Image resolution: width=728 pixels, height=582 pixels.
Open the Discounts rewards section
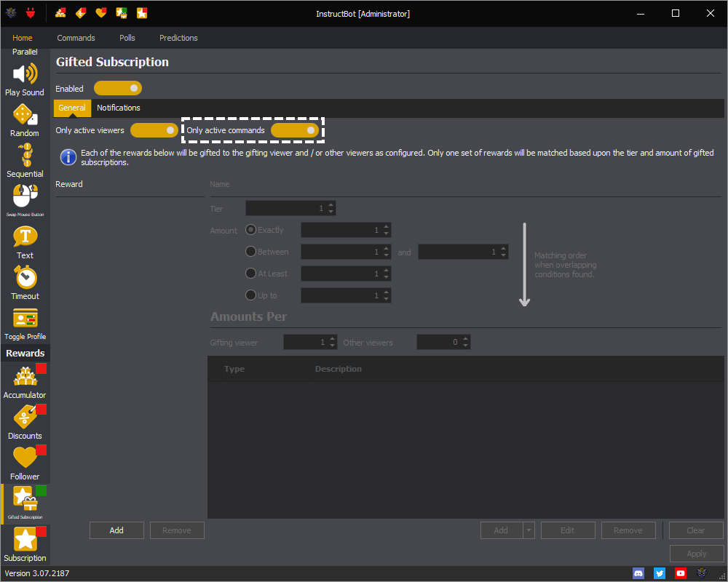pos(25,423)
